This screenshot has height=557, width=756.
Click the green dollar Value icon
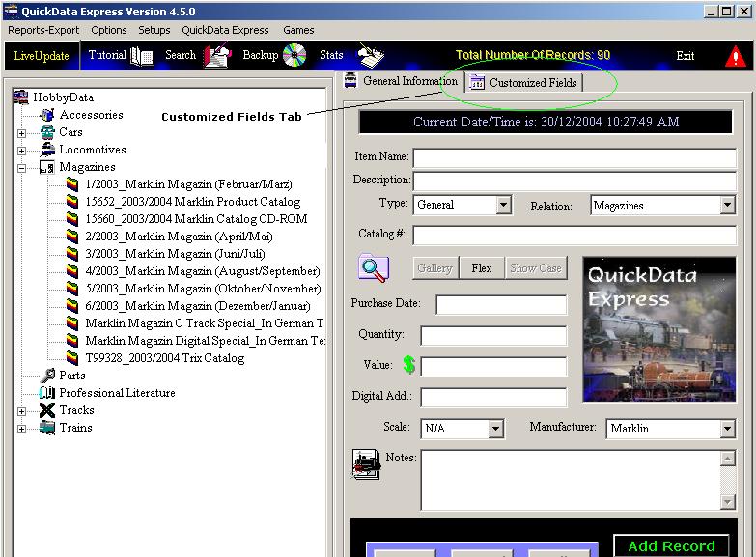(409, 365)
